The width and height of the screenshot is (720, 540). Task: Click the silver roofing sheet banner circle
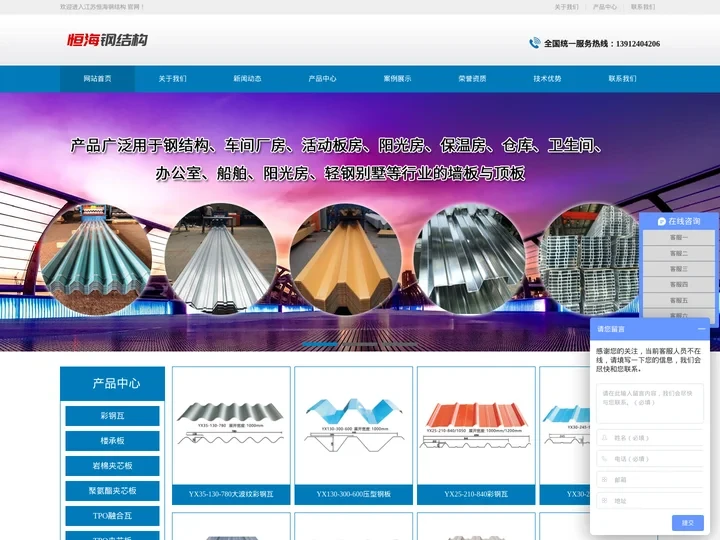tap(221, 259)
